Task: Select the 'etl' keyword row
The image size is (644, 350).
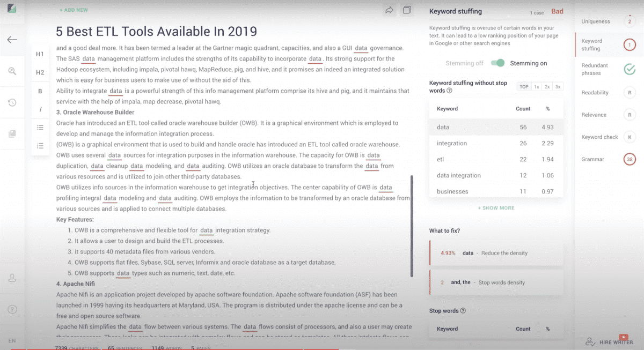Action: click(496, 159)
